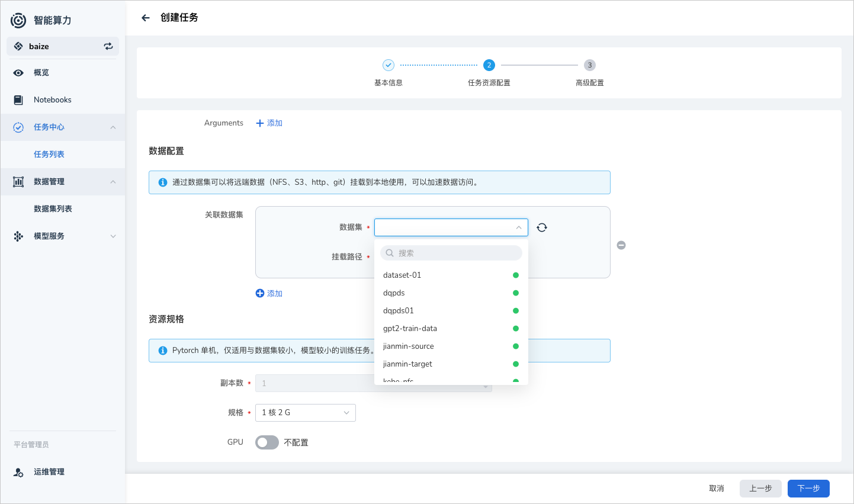Screen dimensions: 854x504
Task: Select gpt2-train-data from the dataset list
Action: pos(451,329)
